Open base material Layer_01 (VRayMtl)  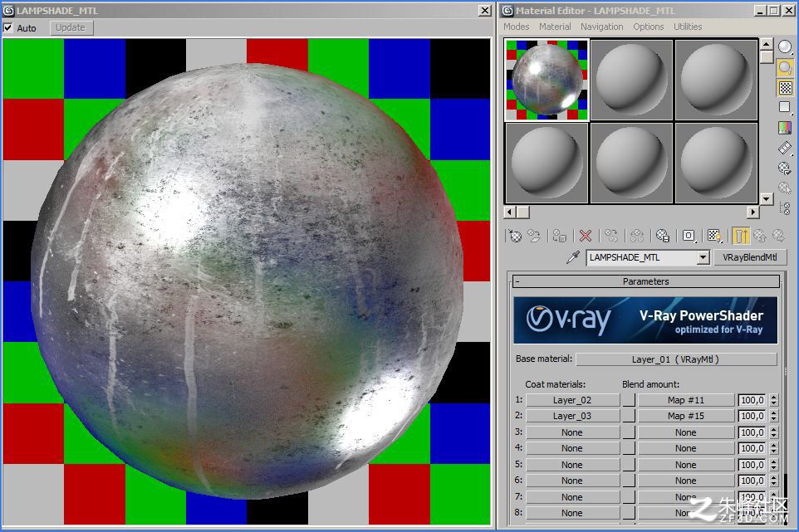point(676,359)
